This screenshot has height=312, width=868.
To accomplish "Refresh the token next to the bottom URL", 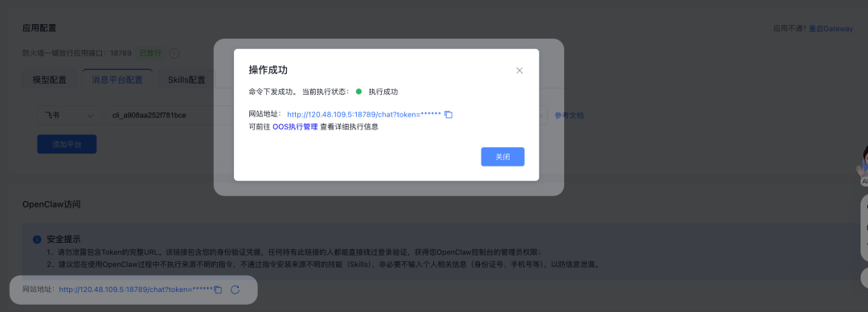I will coord(235,289).
